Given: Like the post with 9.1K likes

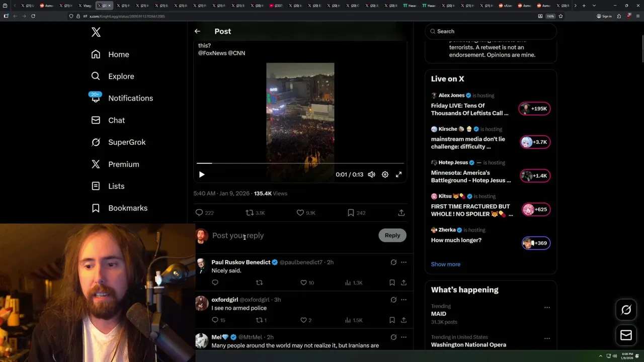Looking at the screenshot, I should click(306, 213).
